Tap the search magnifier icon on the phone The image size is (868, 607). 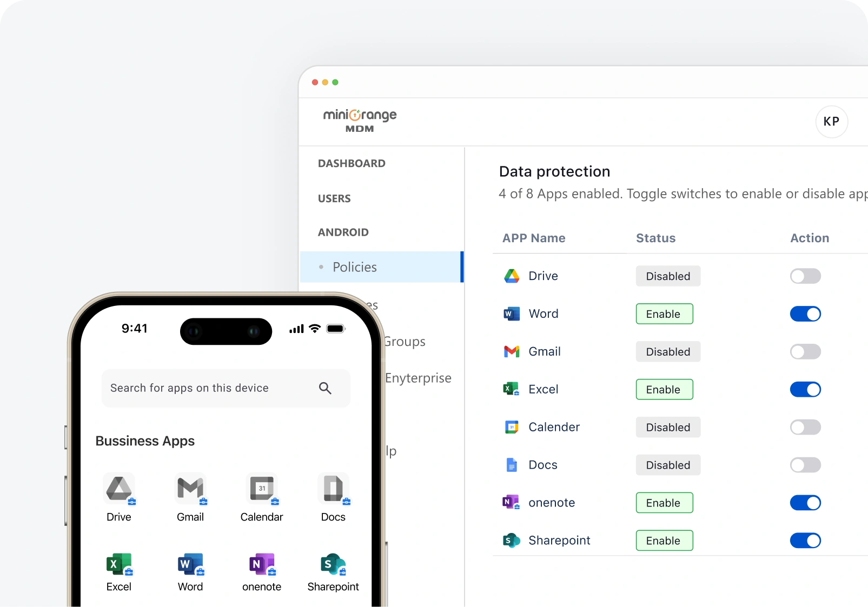coord(325,388)
